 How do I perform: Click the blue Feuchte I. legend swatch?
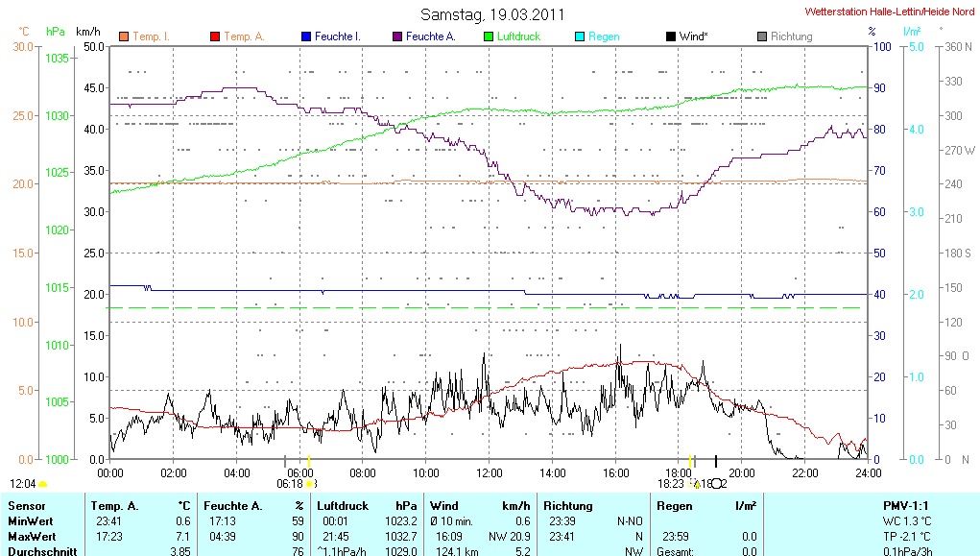coord(305,36)
